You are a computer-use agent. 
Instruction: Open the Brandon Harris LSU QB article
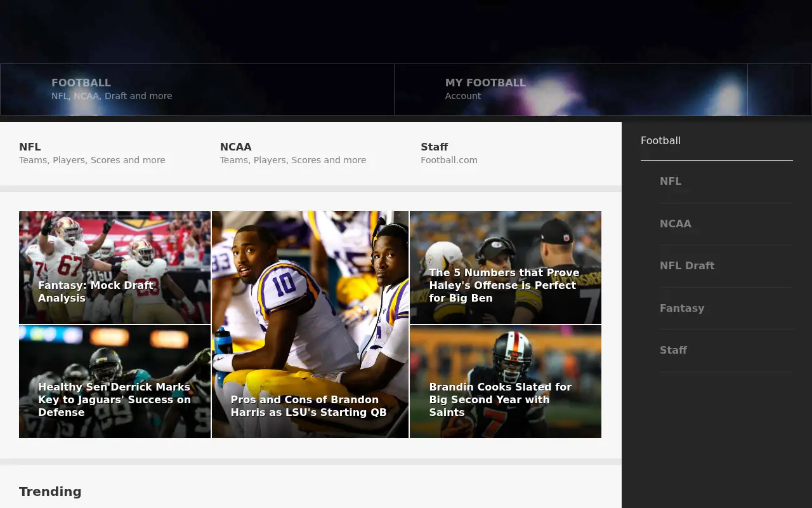[310, 324]
